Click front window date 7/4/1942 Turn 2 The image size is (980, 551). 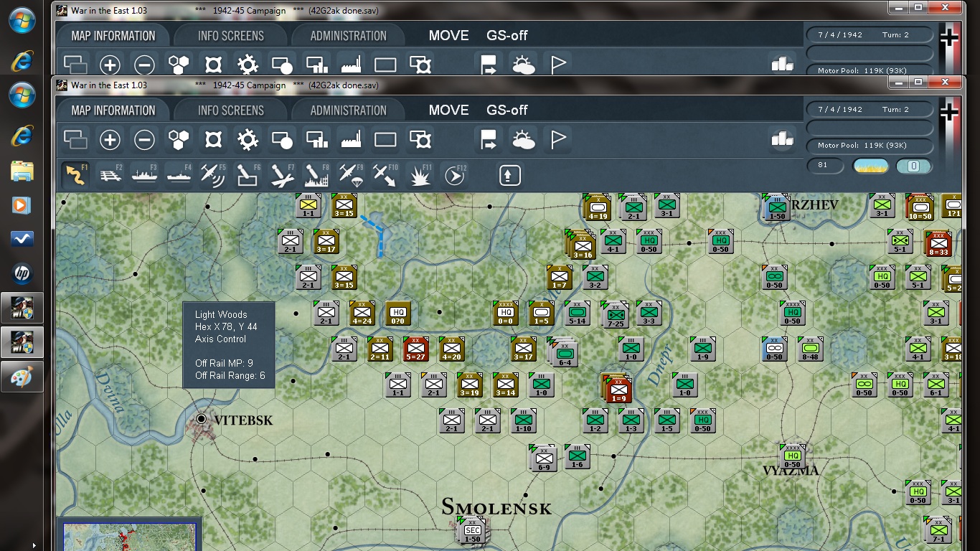870,110
